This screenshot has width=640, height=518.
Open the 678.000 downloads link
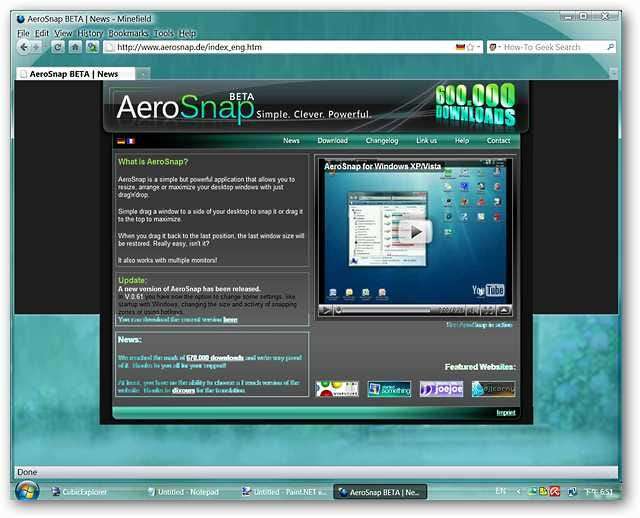[215, 358]
